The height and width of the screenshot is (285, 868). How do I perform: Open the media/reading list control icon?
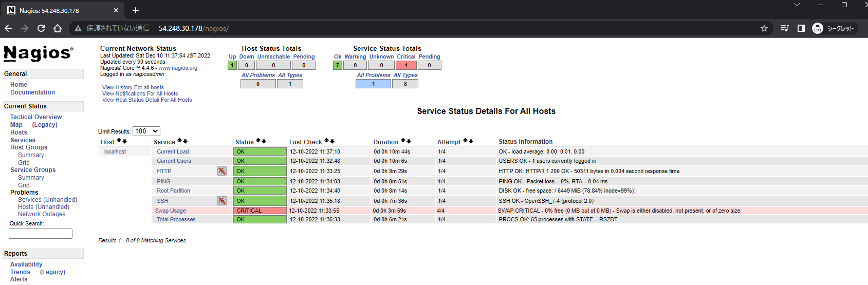click(784, 28)
